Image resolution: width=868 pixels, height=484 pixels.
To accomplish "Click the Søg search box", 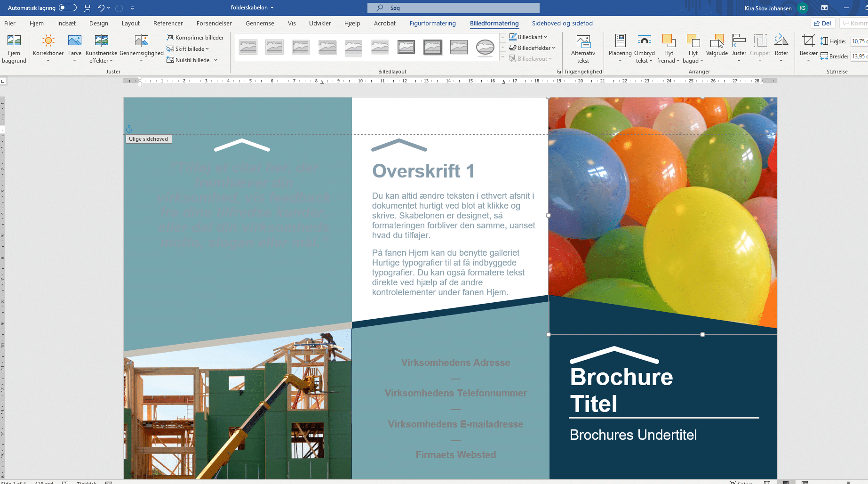I will (454, 8).
